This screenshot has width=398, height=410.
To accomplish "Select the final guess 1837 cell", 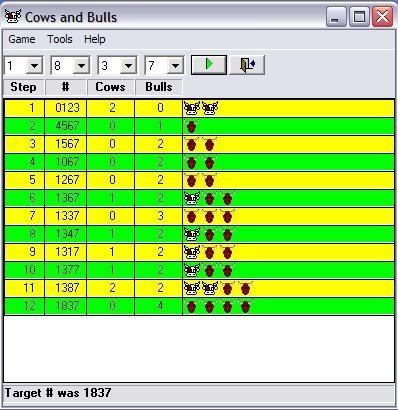I will coord(66,306).
